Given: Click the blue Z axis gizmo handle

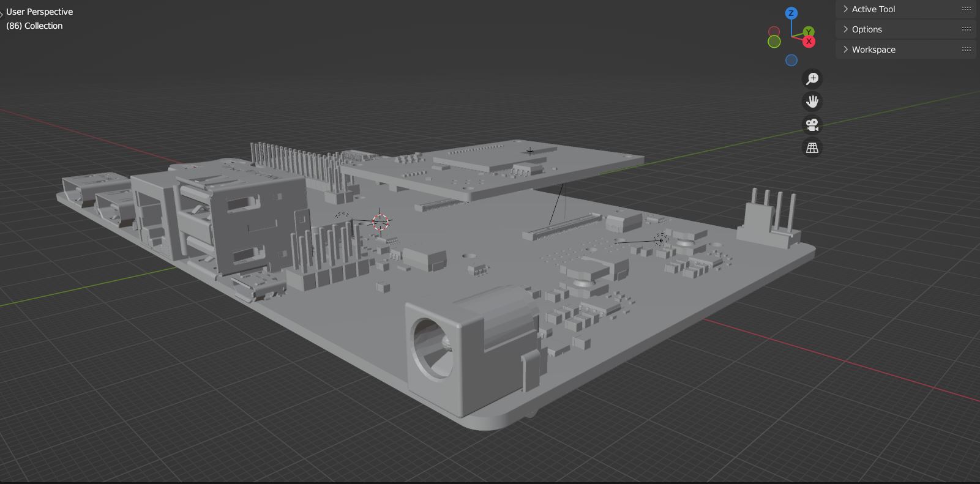Looking at the screenshot, I should [791, 13].
